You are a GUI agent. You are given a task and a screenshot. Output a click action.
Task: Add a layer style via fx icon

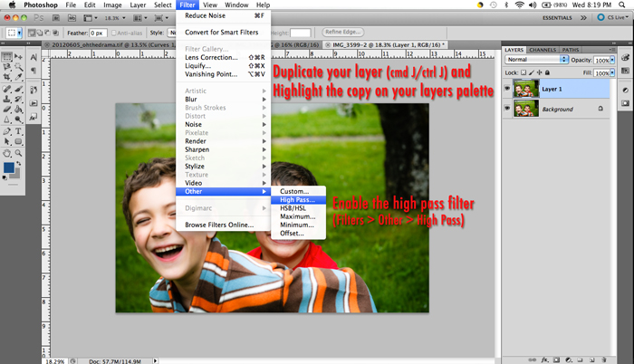click(x=544, y=359)
